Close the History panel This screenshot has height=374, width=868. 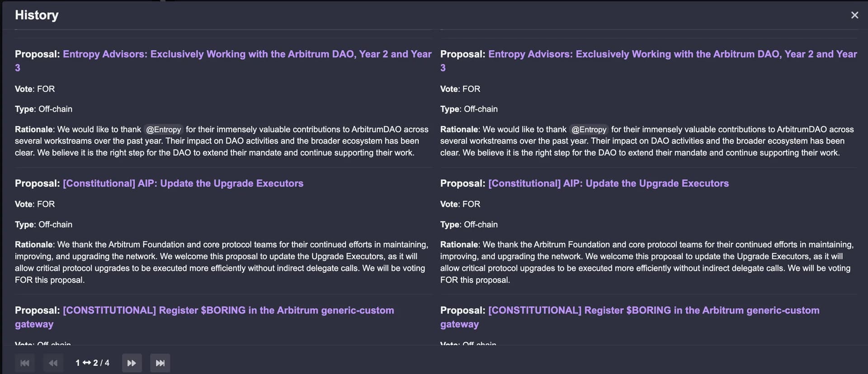[854, 15]
